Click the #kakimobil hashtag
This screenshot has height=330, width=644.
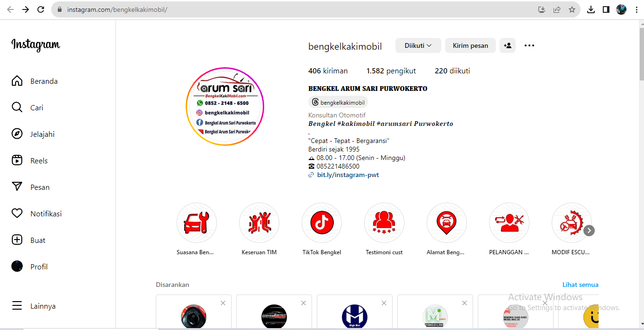356,124
